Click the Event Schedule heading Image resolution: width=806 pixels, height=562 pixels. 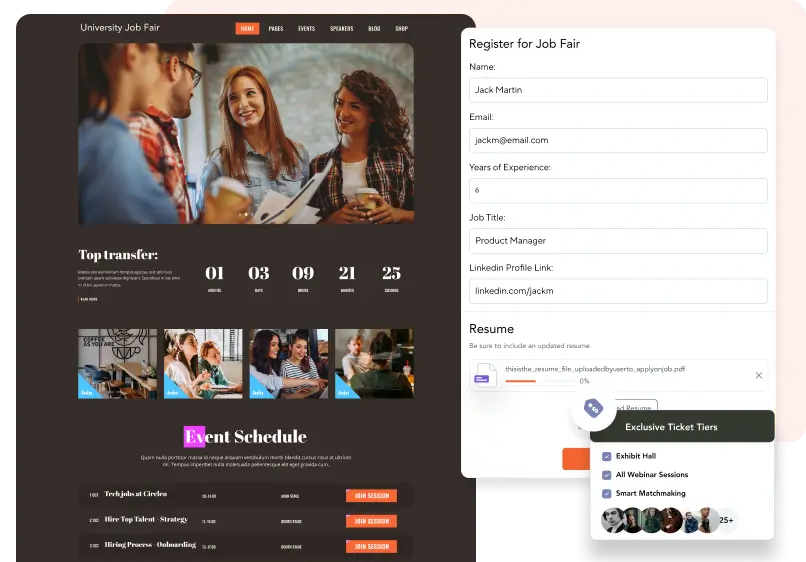tap(246, 437)
